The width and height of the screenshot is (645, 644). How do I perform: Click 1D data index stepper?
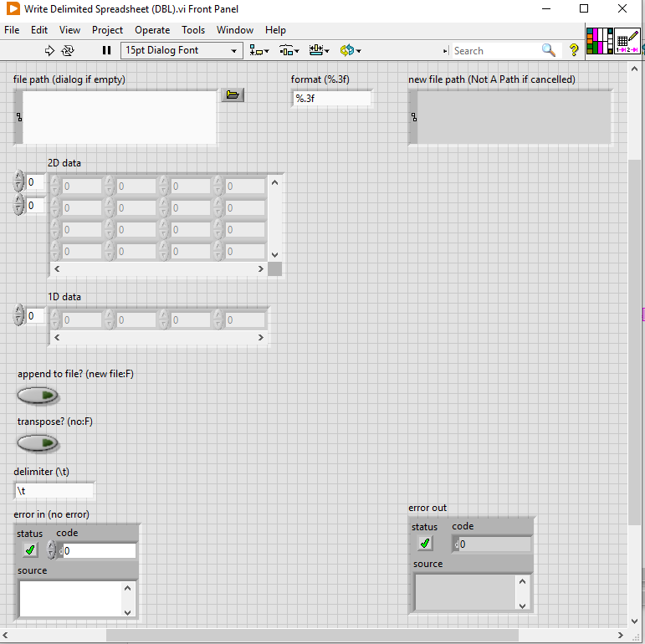(18, 315)
